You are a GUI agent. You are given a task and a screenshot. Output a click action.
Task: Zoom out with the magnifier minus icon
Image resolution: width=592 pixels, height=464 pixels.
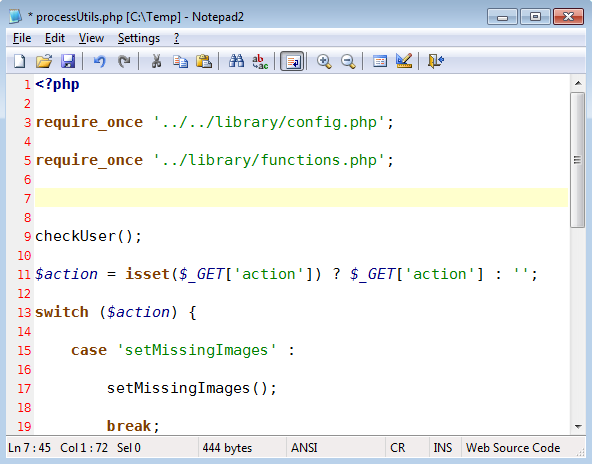coord(348,61)
